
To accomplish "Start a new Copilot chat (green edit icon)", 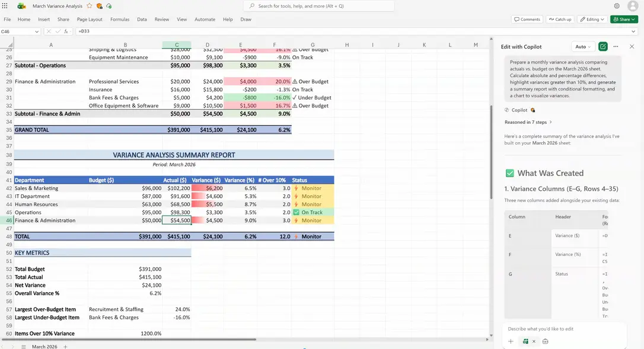I will pos(603,46).
